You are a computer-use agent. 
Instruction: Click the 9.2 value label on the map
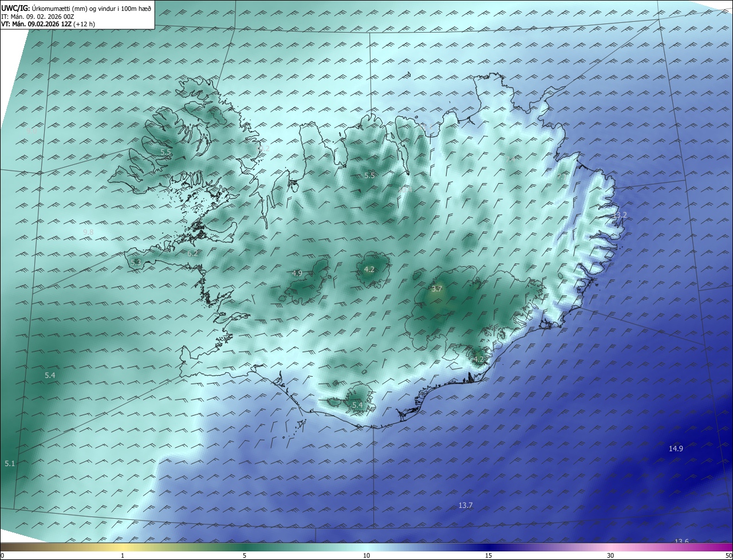pyautogui.click(x=264, y=148)
